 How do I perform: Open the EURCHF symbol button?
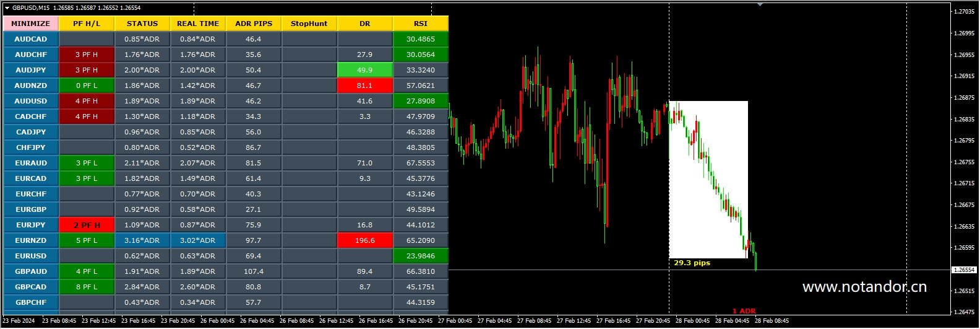point(31,194)
